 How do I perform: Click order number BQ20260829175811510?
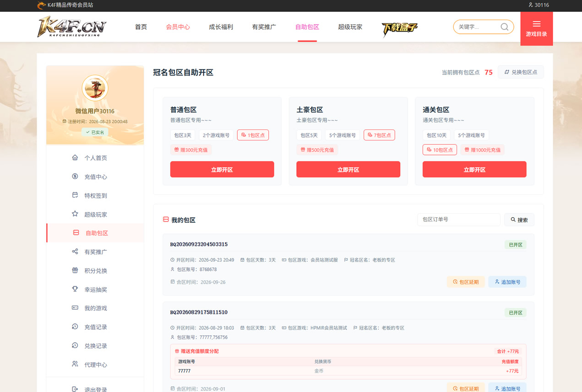point(199,312)
